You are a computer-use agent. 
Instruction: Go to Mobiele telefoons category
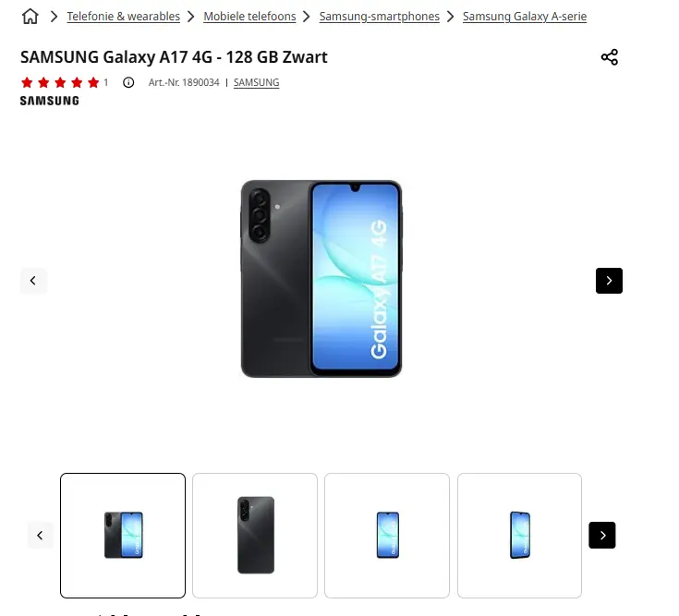pos(249,17)
